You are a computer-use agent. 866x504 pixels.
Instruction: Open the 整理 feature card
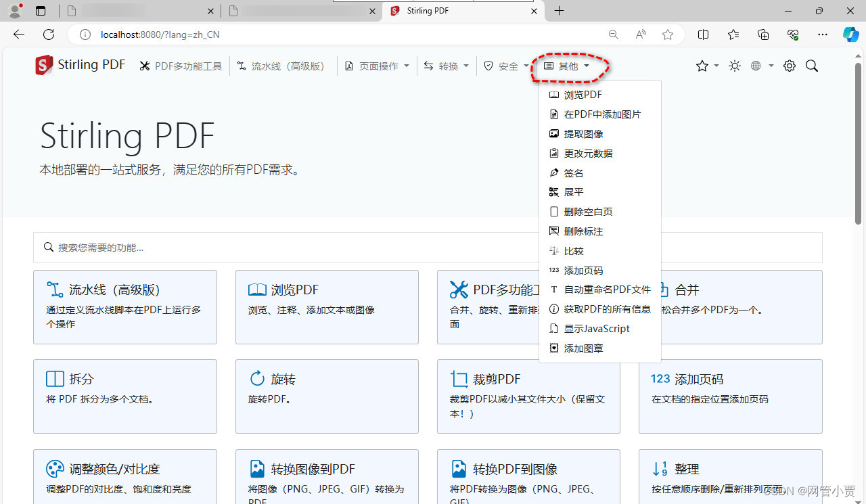pyautogui.click(x=731, y=476)
